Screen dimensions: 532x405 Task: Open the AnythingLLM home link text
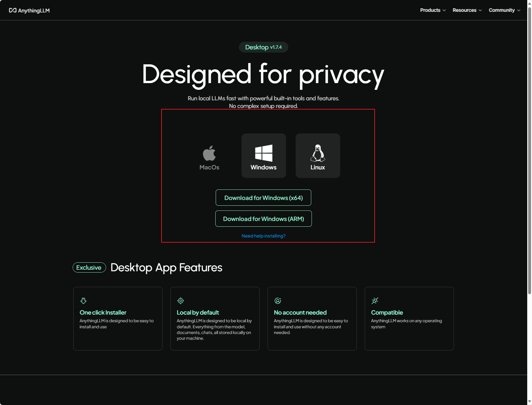click(34, 11)
